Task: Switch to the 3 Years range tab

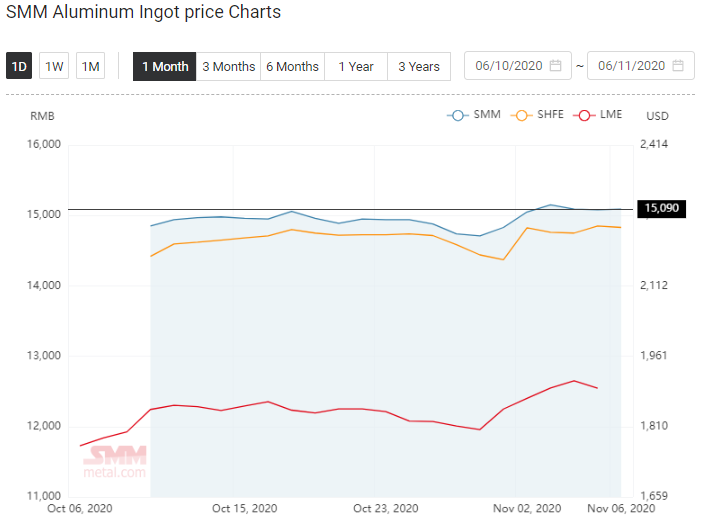Action: (419, 66)
